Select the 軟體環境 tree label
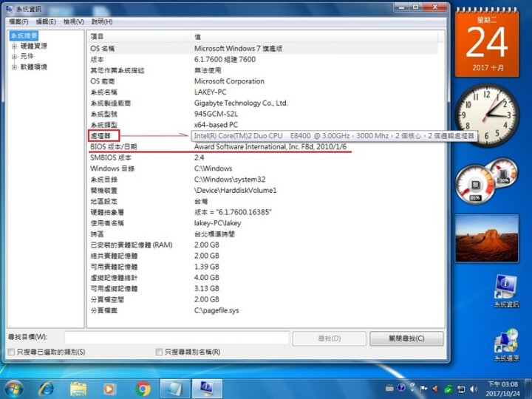The height and width of the screenshot is (399, 532). (x=33, y=67)
